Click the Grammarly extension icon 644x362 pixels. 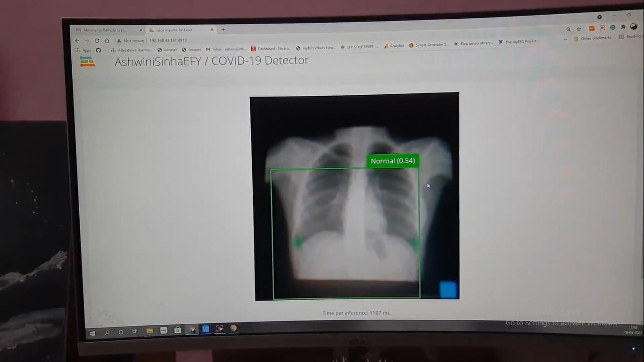[x=612, y=28]
